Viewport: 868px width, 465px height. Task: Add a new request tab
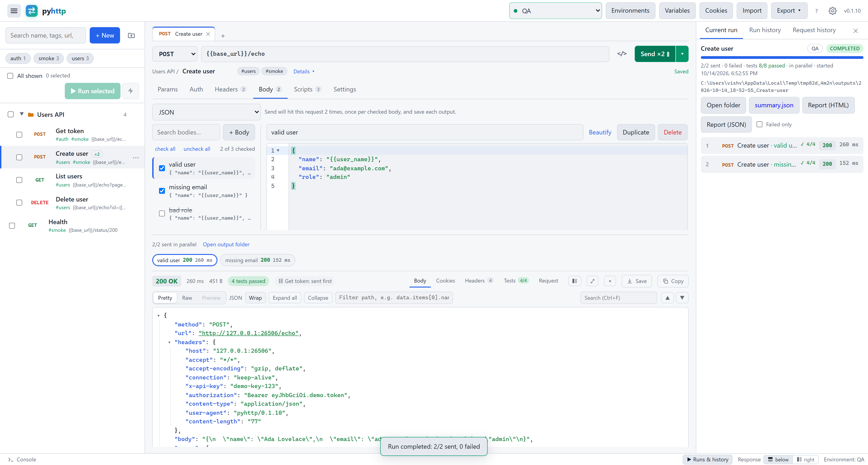pyautogui.click(x=223, y=36)
